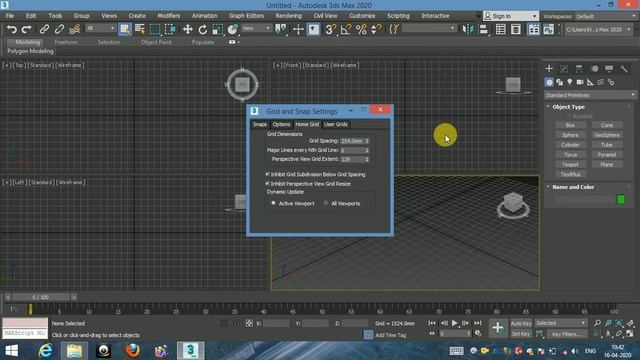
Task: Click the Align tool icon
Action: (483, 29)
